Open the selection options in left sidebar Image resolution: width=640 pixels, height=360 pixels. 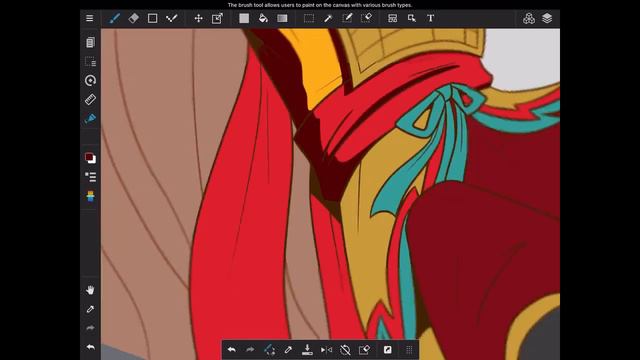point(90,62)
